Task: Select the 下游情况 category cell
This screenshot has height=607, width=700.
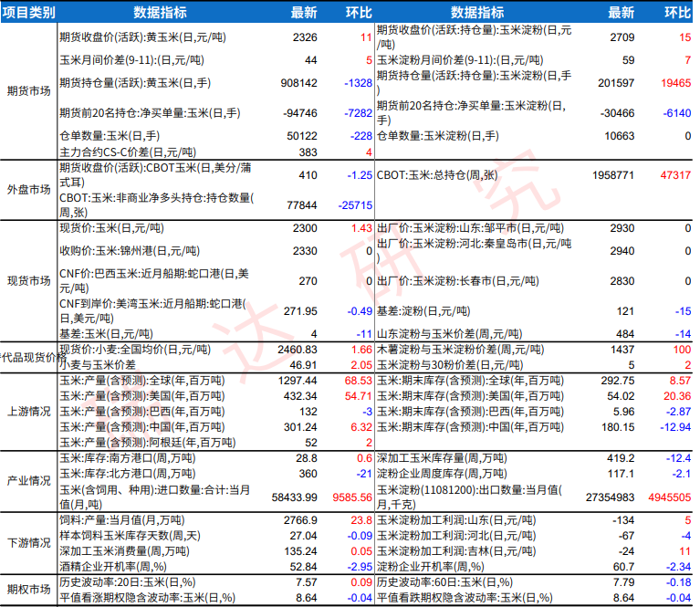Action: tap(28, 543)
